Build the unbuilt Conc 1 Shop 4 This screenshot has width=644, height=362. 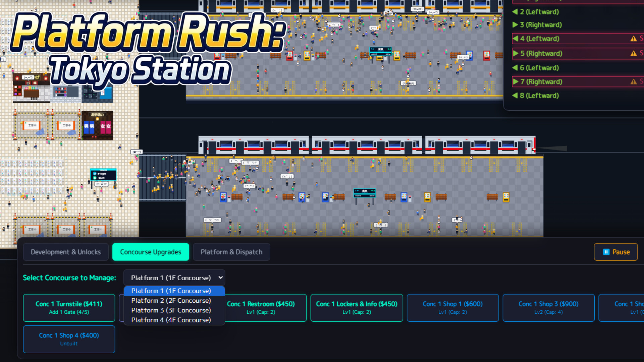click(69, 339)
